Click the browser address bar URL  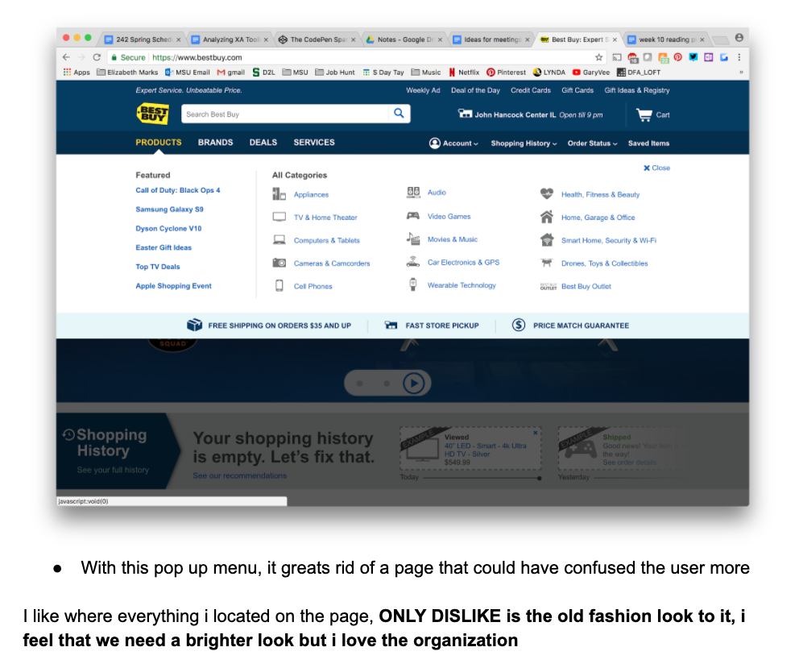click(x=197, y=57)
